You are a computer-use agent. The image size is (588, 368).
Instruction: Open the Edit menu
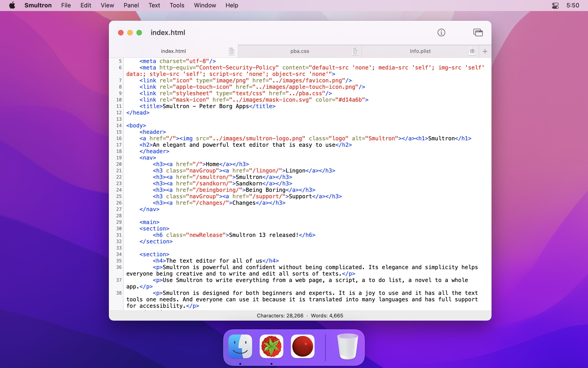coord(86,5)
